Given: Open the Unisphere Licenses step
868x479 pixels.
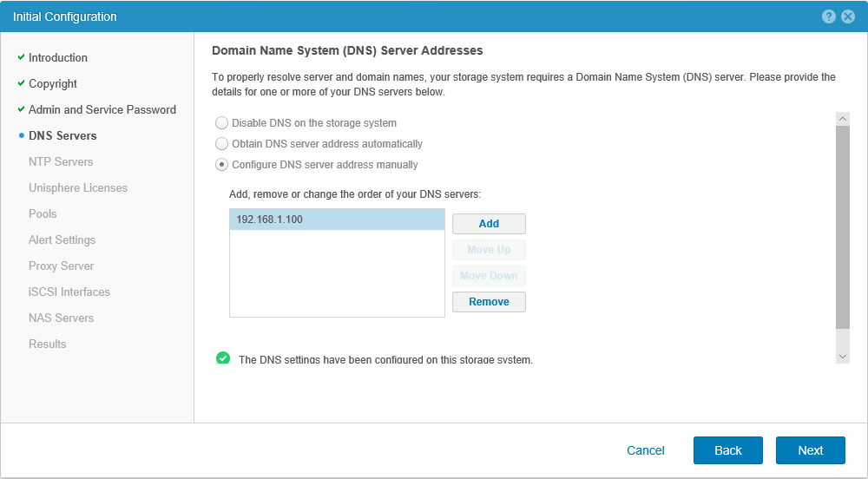Looking at the screenshot, I should click(x=78, y=187).
